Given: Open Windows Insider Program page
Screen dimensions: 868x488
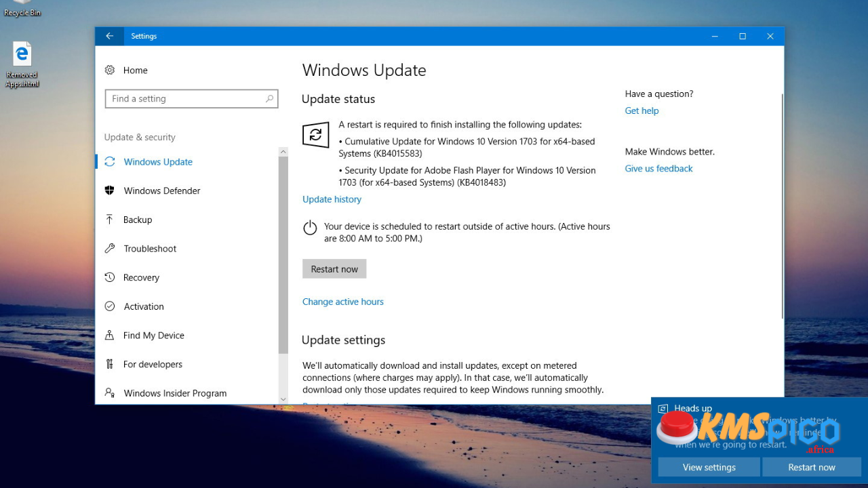Looking at the screenshot, I should click(175, 393).
